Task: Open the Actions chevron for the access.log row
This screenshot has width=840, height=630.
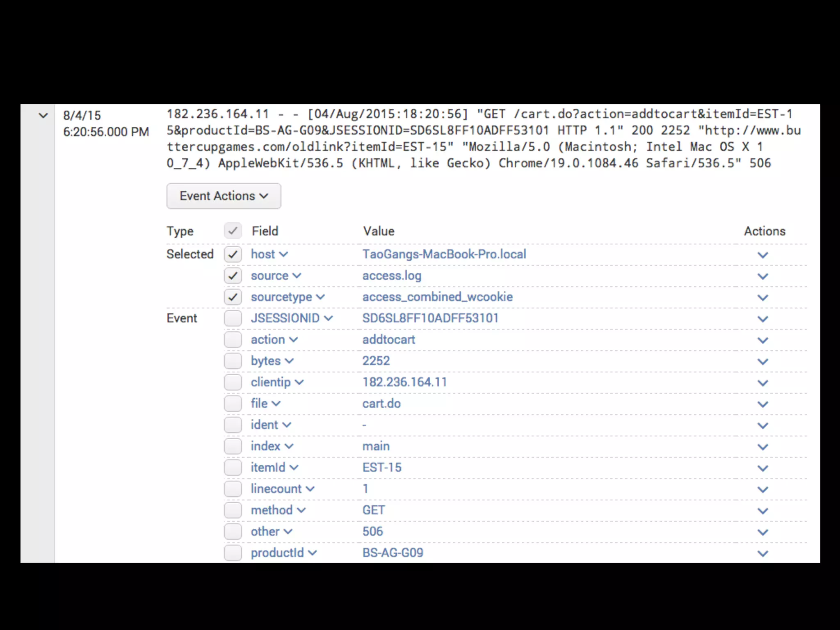Action: (762, 276)
